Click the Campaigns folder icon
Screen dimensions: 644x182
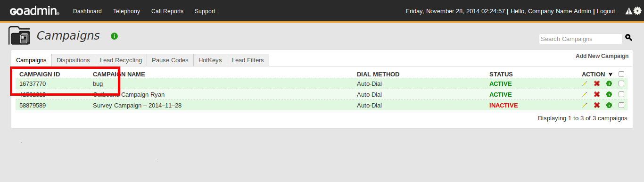(20, 36)
